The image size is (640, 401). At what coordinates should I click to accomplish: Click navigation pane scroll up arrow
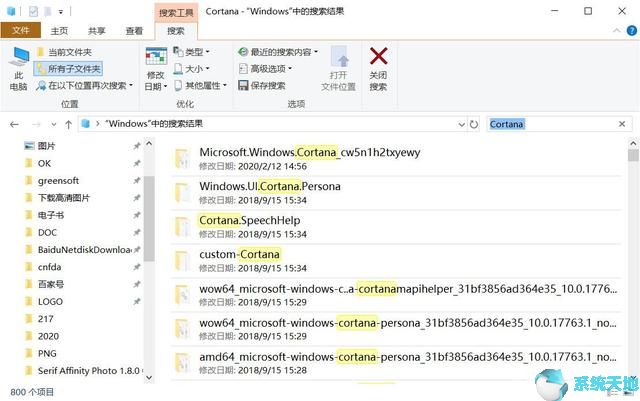(x=149, y=144)
